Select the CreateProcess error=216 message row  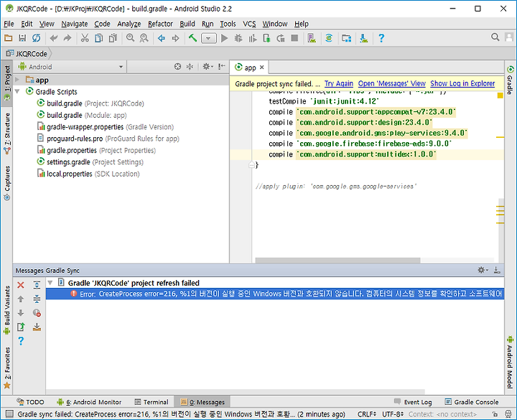274,294
